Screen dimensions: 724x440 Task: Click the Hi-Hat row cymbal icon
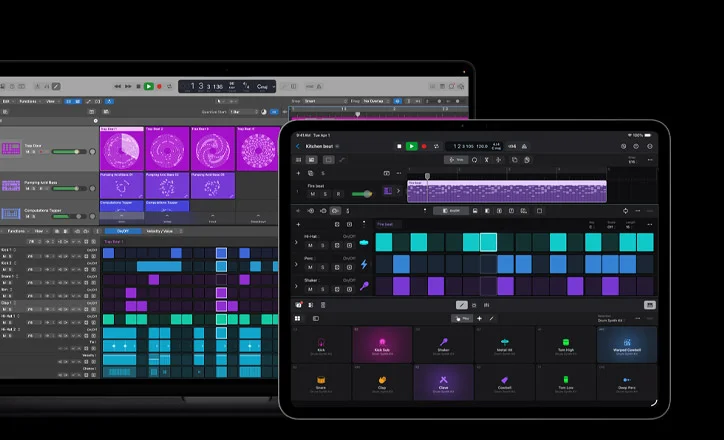pyautogui.click(x=364, y=242)
